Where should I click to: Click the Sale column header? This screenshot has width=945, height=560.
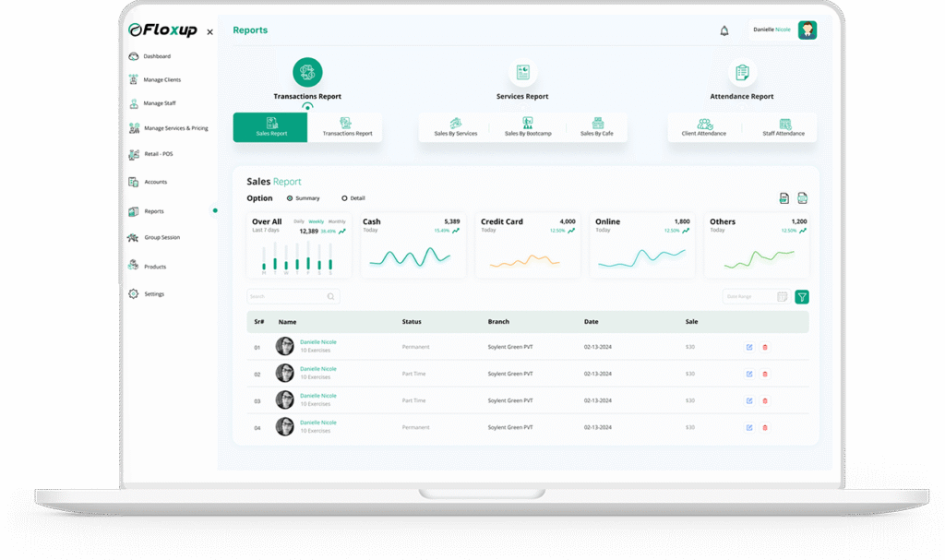tap(691, 322)
